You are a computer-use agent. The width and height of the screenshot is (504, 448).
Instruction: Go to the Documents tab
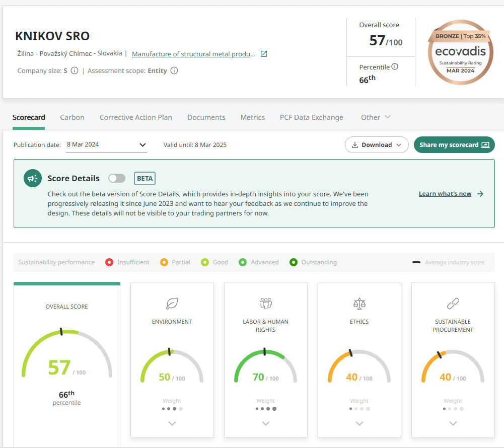pyautogui.click(x=206, y=117)
